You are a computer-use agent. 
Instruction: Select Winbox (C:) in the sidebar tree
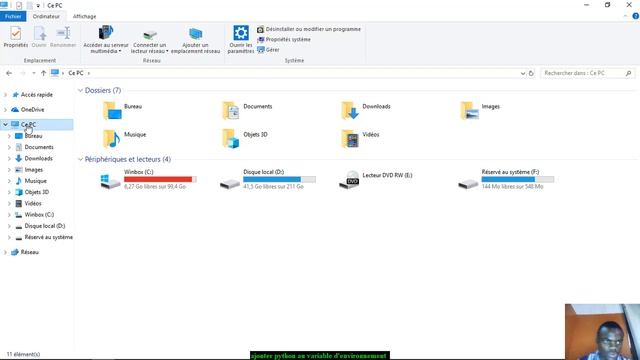(39, 215)
